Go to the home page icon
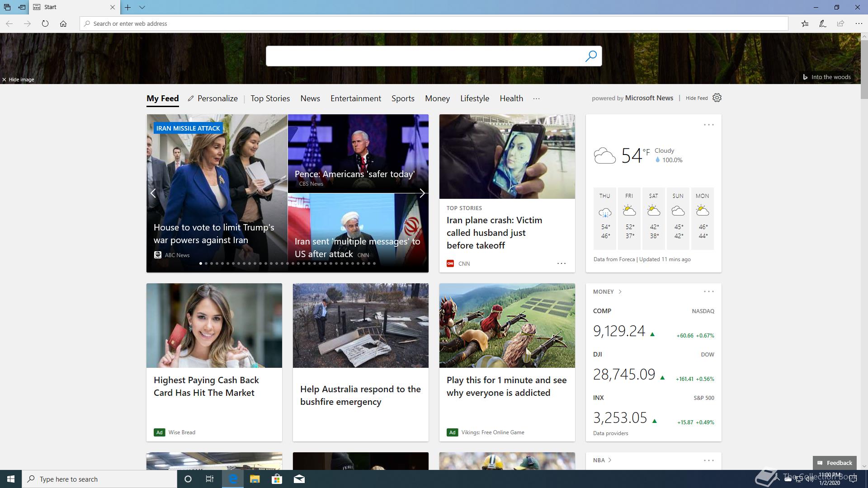Image resolution: width=868 pixels, height=488 pixels. point(63,23)
